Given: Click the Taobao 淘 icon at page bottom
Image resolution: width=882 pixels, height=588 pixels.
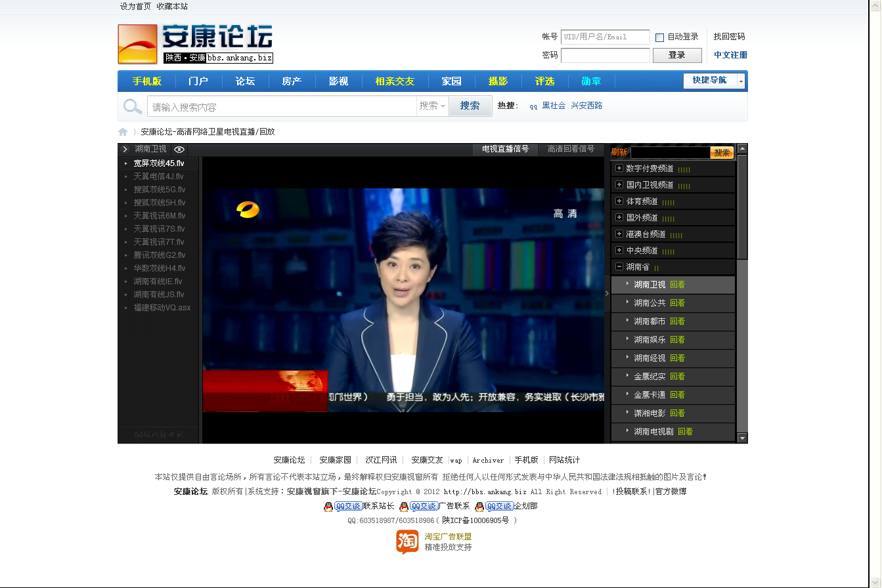Looking at the screenshot, I should [407, 543].
